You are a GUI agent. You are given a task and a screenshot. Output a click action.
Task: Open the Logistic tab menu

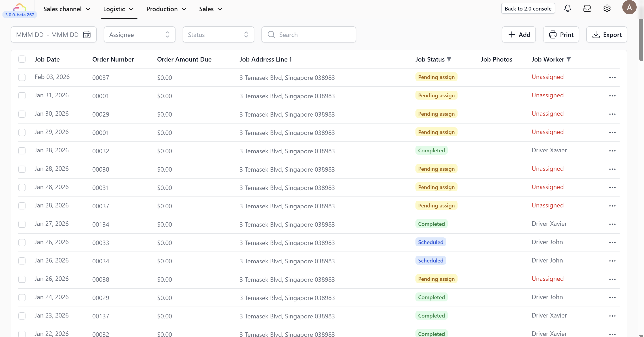click(118, 9)
